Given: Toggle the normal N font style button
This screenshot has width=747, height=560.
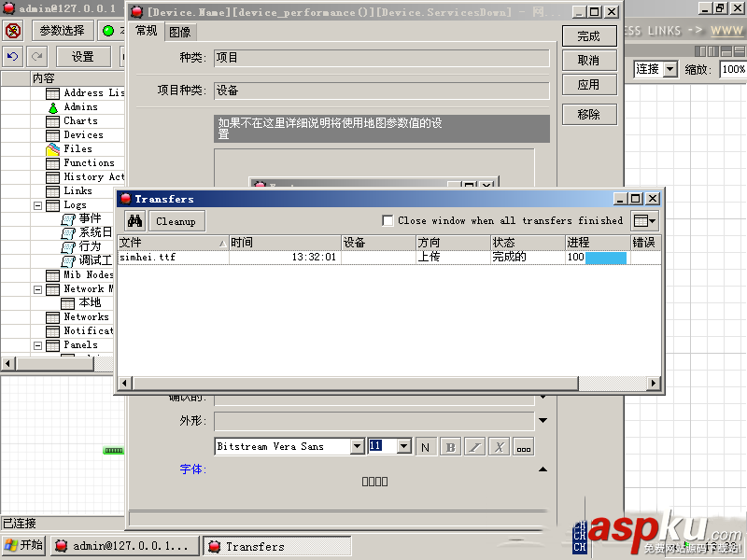Looking at the screenshot, I should [x=426, y=447].
